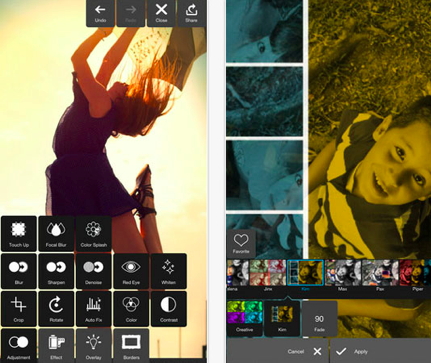Choose the Sharpen tool

(x=56, y=271)
